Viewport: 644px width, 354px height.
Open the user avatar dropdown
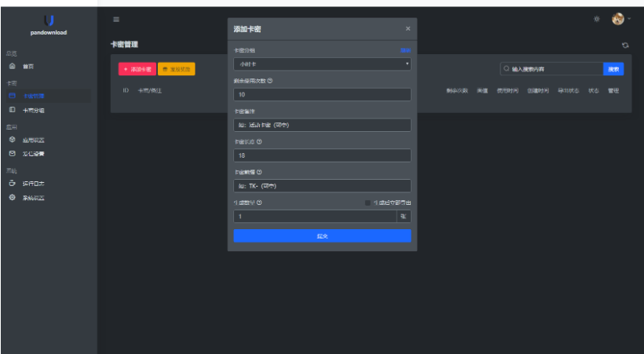pyautogui.click(x=620, y=19)
